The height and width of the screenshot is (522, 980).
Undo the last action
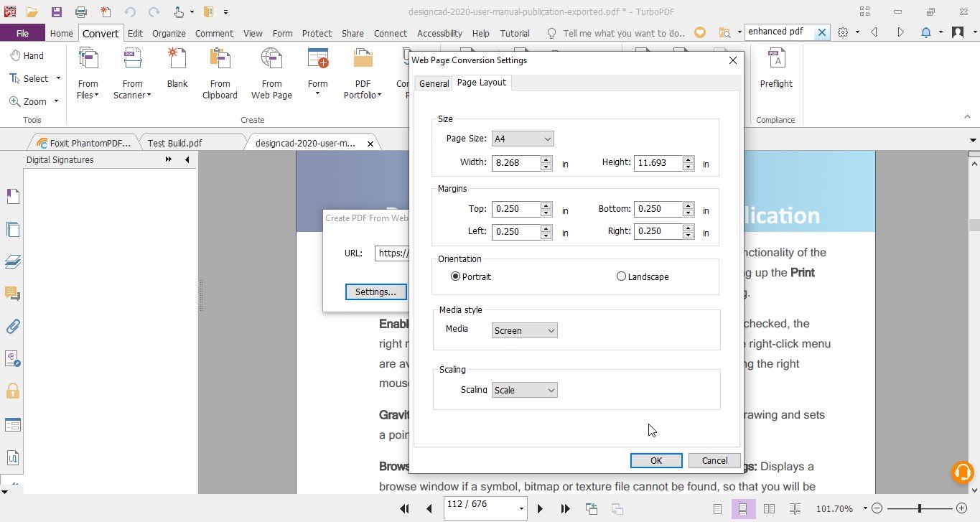coord(130,12)
